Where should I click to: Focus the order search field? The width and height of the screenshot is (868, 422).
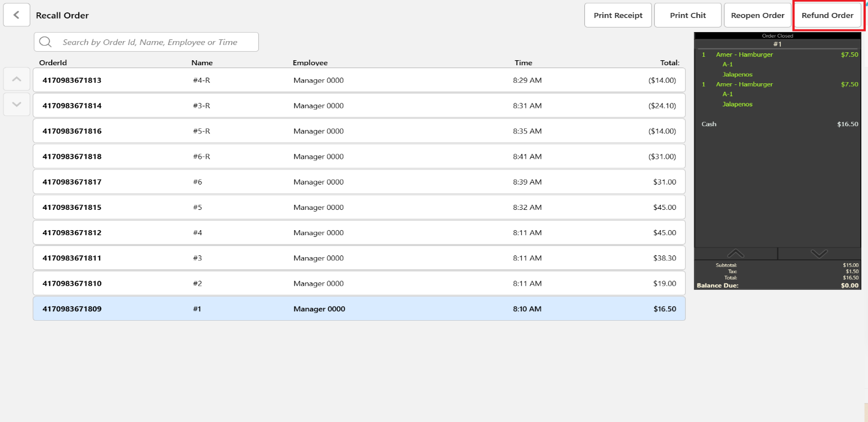coord(146,42)
